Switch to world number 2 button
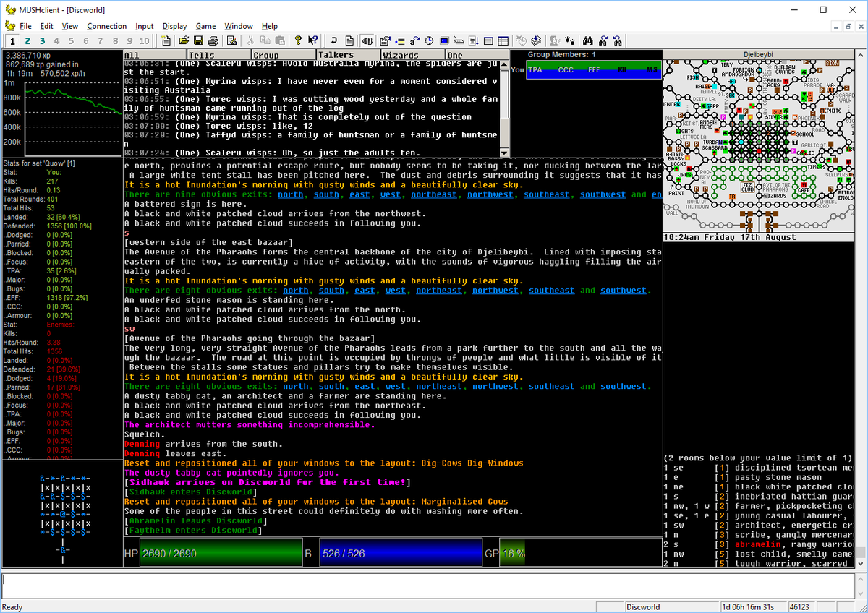Image resolution: width=868 pixels, height=613 pixels. pyautogui.click(x=27, y=41)
